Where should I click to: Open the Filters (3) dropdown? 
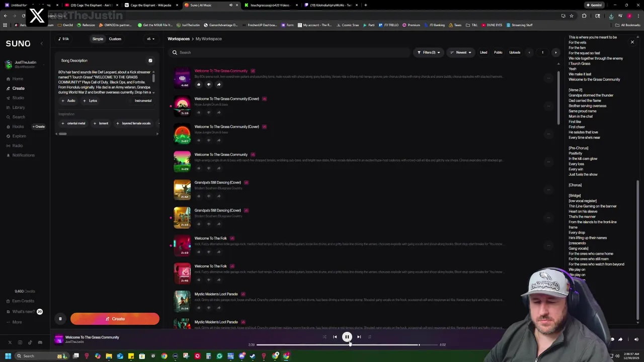coord(429,52)
